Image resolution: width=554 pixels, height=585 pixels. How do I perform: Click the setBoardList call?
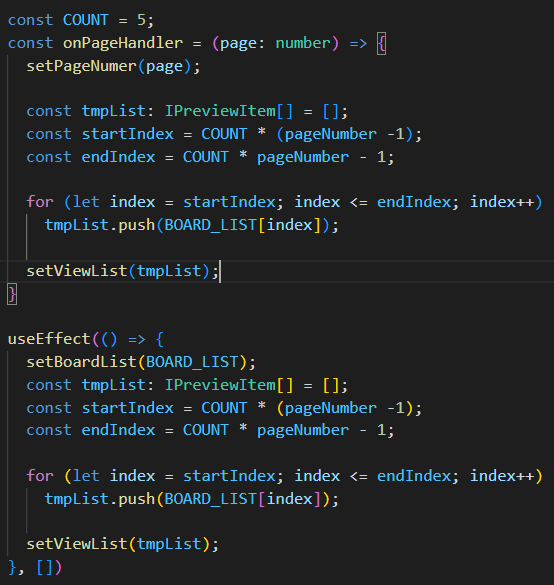pos(81,362)
